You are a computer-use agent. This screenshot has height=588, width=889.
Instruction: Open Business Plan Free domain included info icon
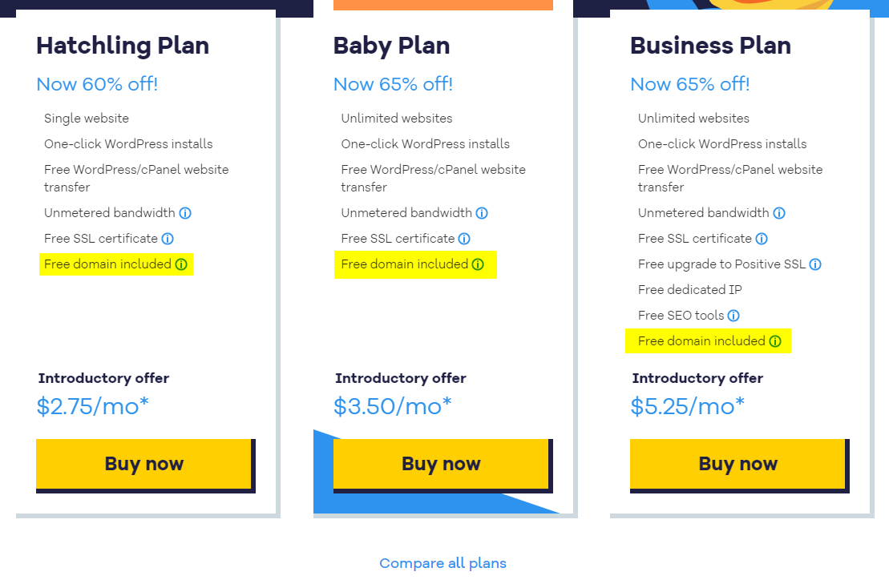[775, 341]
